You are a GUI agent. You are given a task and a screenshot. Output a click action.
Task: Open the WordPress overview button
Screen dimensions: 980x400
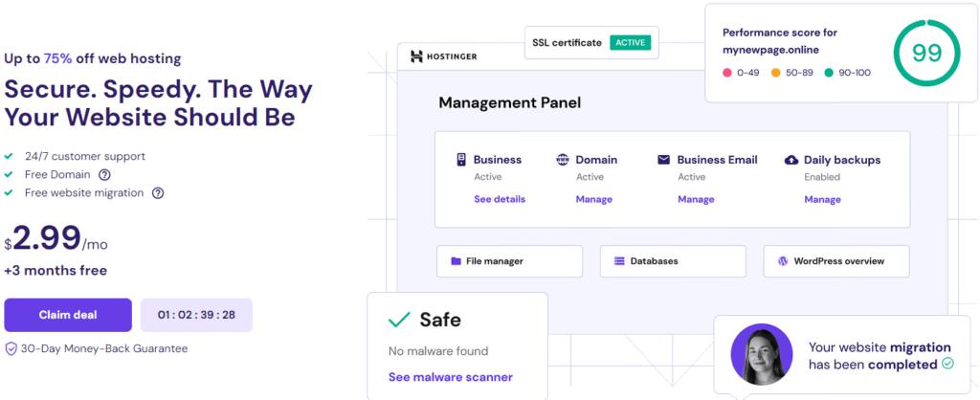836,261
